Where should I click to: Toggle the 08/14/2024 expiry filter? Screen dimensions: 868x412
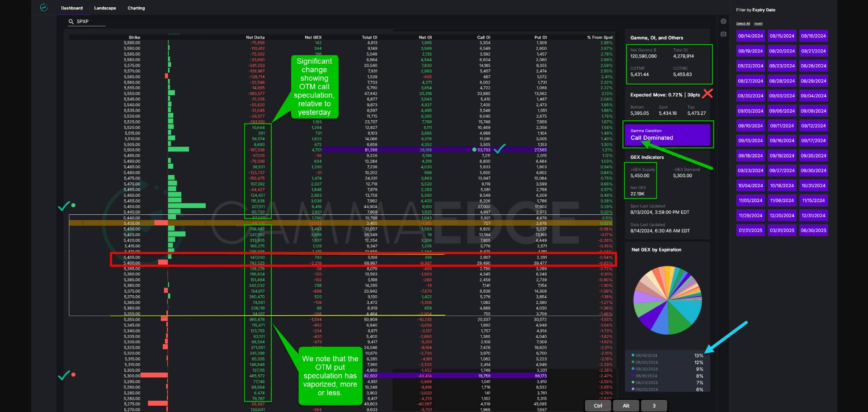click(750, 36)
